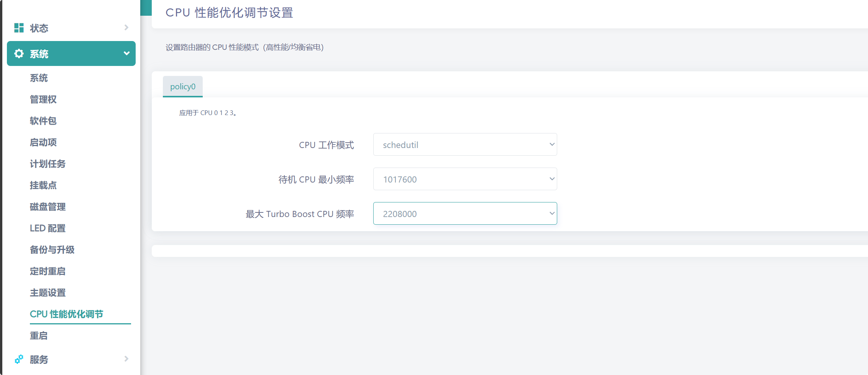
Task: Open the 管理权 settings page
Action: [x=43, y=100]
